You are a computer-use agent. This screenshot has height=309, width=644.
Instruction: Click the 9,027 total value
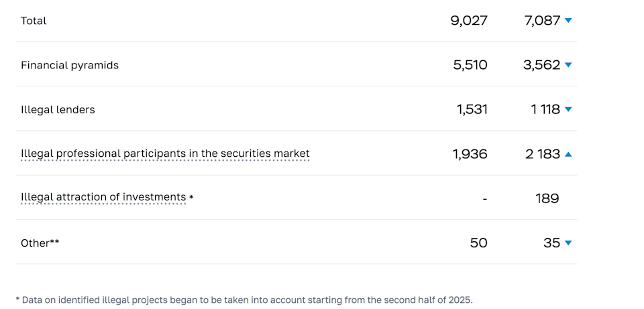(x=469, y=21)
